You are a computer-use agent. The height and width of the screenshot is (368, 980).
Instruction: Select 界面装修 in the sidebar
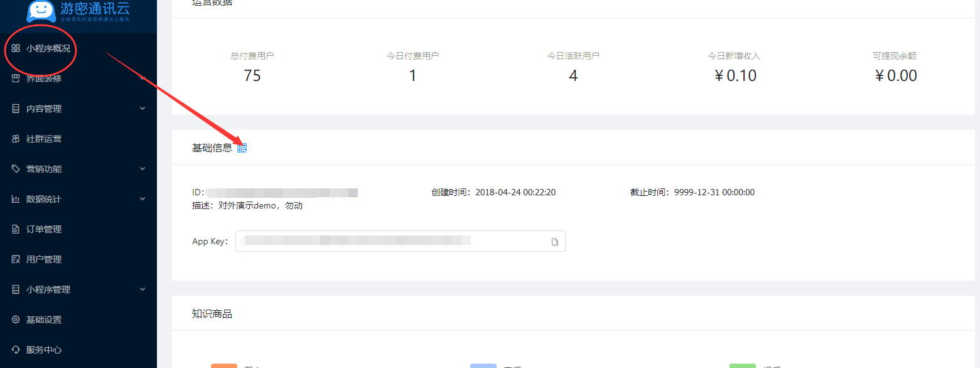click(44, 78)
